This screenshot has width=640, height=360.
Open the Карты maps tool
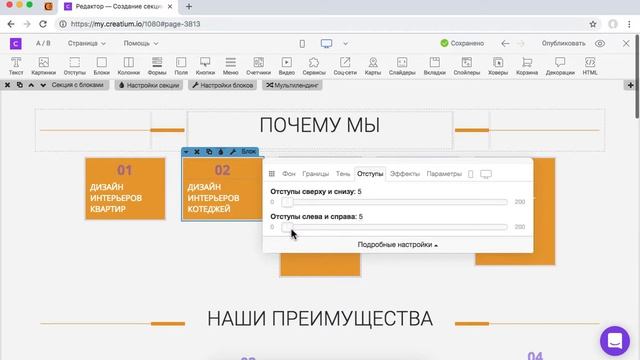tap(373, 66)
